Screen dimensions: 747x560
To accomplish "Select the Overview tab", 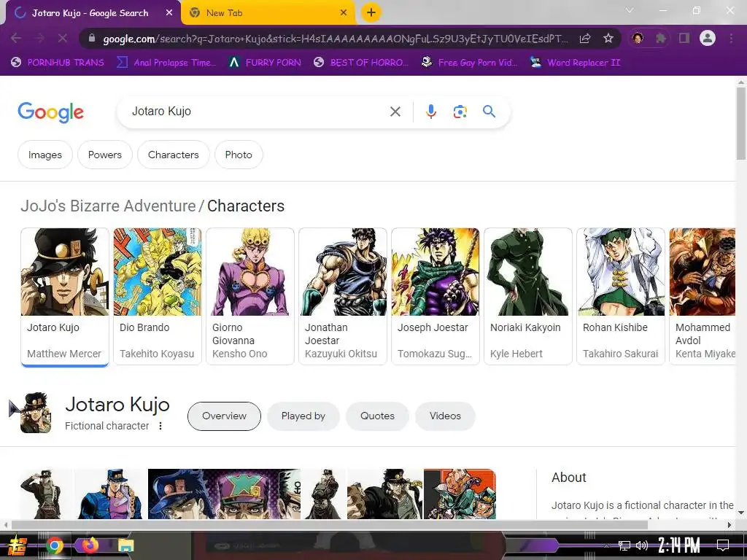I will [x=224, y=416].
